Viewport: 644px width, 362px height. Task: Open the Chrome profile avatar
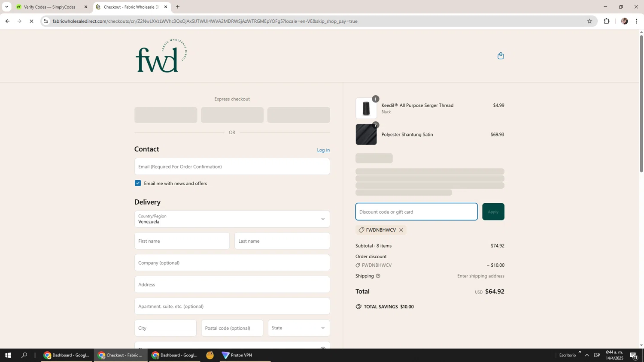(624, 21)
